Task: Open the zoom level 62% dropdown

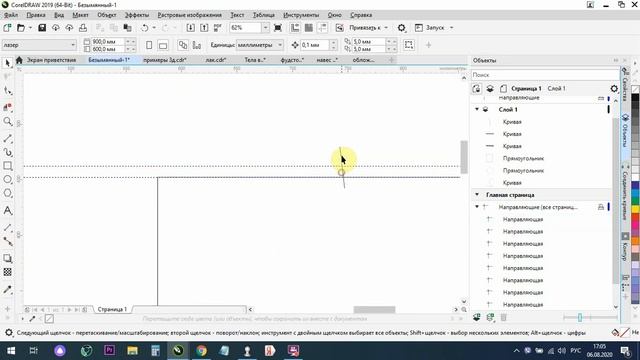Action: pos(265,28)
